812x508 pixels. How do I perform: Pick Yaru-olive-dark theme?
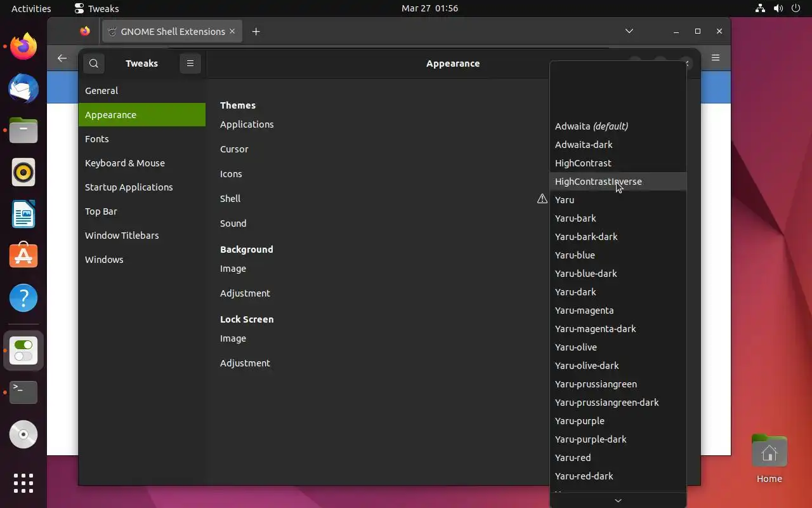[x=618, y=366]
